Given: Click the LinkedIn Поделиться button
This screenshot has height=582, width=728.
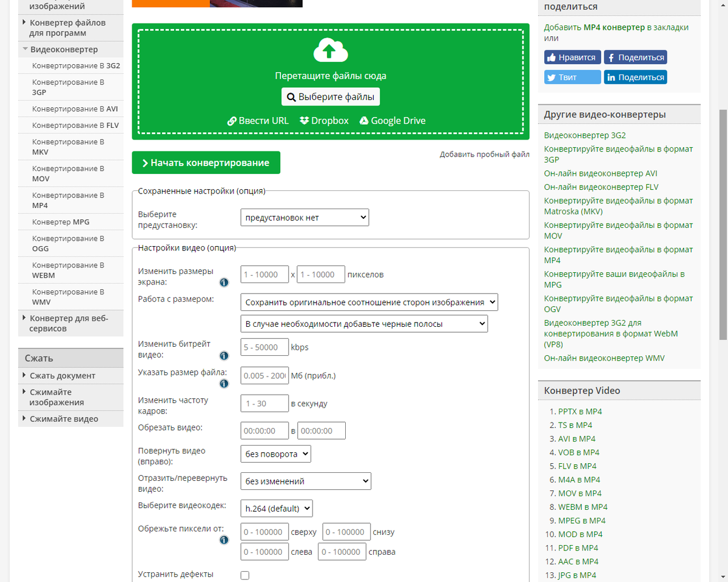Looking at the screenshot, I should coord(635,77).
